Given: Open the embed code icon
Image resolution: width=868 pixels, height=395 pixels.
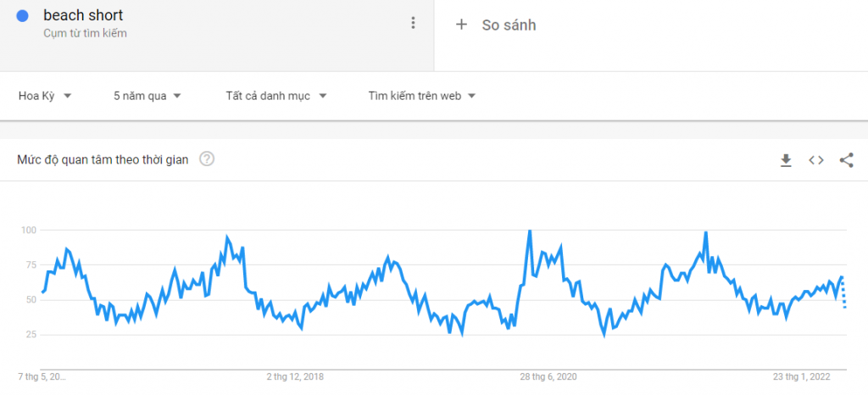Looking at the screenshot, I should coord(815,159).
